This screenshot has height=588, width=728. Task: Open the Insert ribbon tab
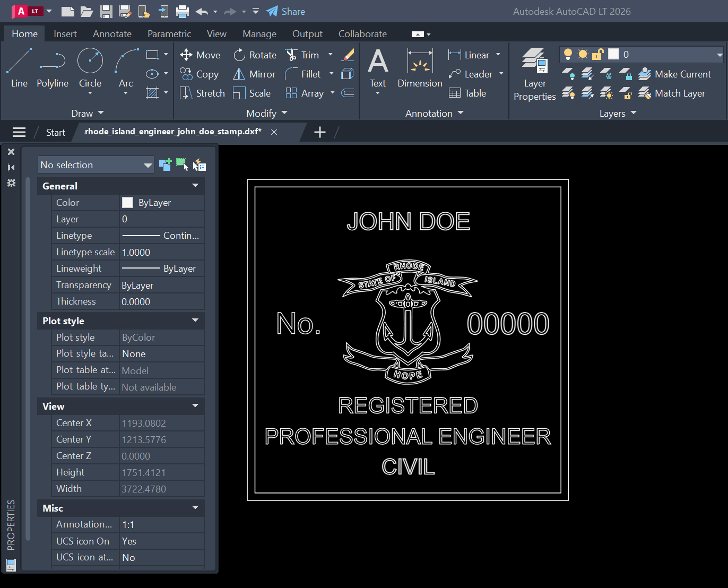(65, 33)
